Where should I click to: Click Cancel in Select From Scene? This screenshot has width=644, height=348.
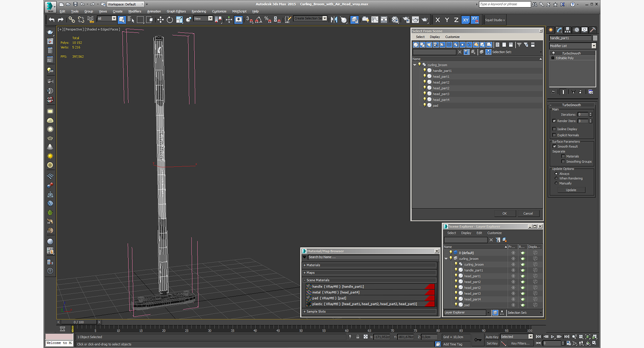pos(528,214)
